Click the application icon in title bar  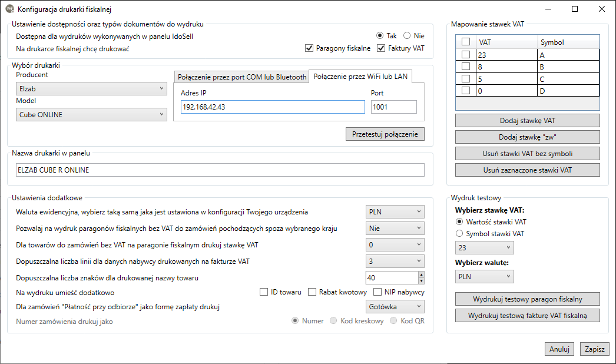click(x=9, y=9)
